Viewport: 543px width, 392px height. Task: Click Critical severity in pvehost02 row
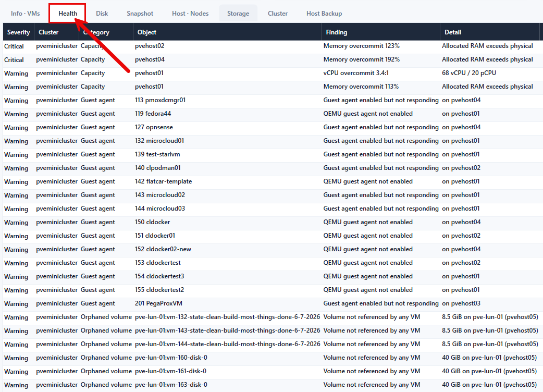[x=14, y=46]
